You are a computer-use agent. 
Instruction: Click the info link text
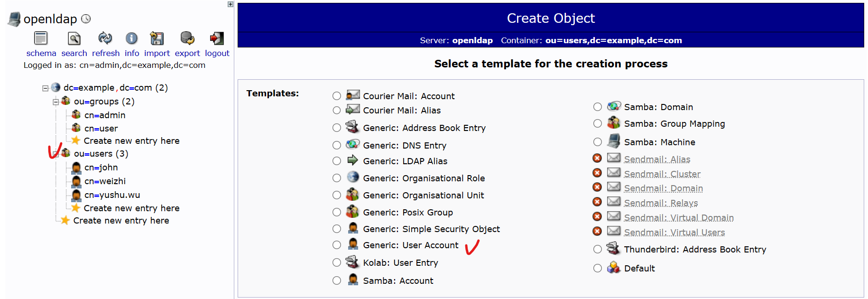click(x=132, y=53)
